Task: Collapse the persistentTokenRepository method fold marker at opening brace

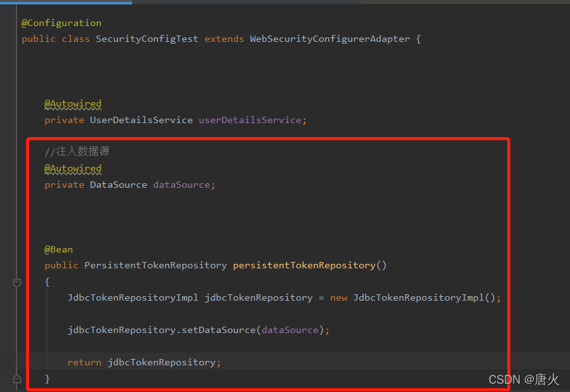Action: point(17,282)
